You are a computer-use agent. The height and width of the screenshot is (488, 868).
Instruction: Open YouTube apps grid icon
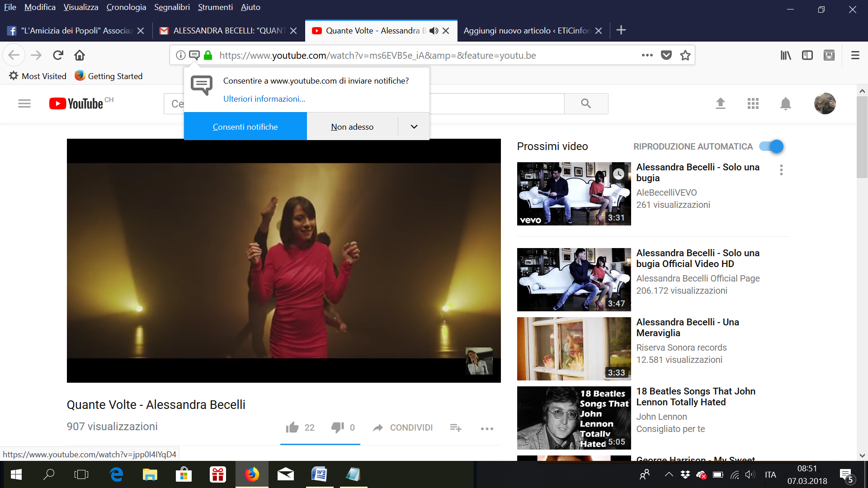pyautogui.click(x=753, y=103)
